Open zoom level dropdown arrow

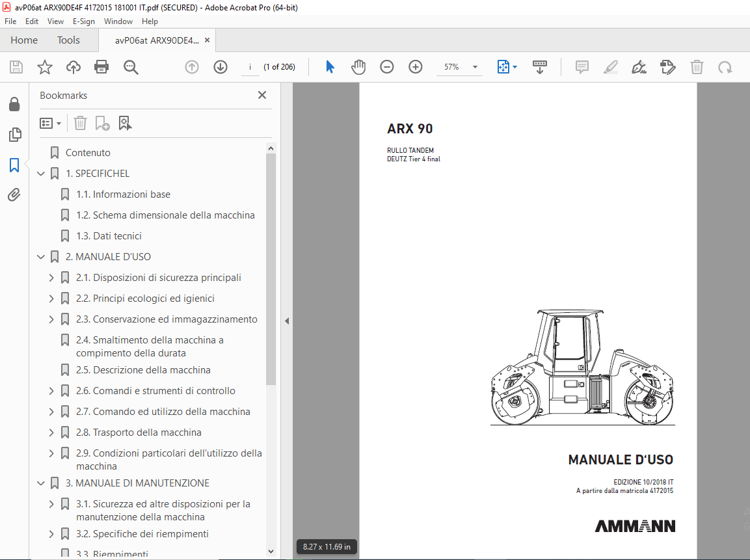pos(475,67)
